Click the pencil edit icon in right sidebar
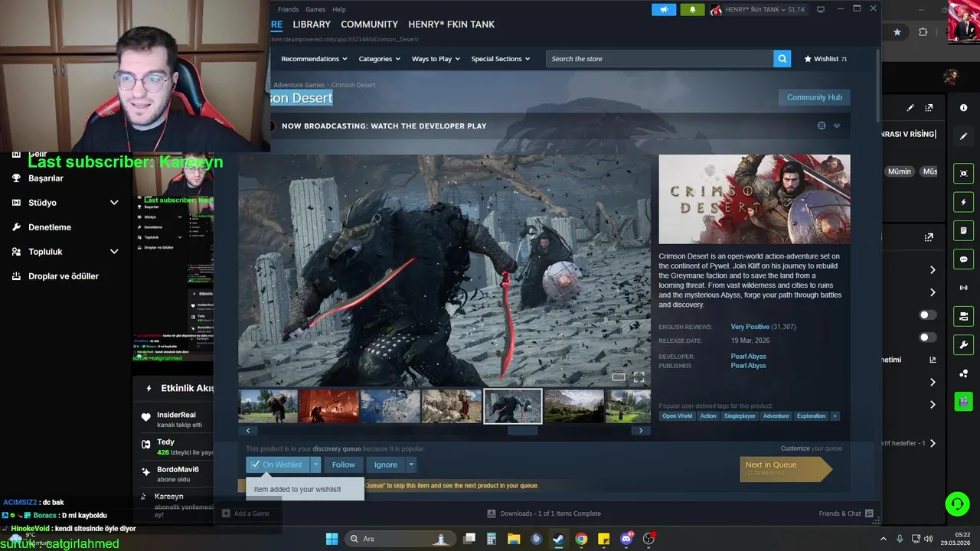Viewport: 980px width, 551px height. 963,136
